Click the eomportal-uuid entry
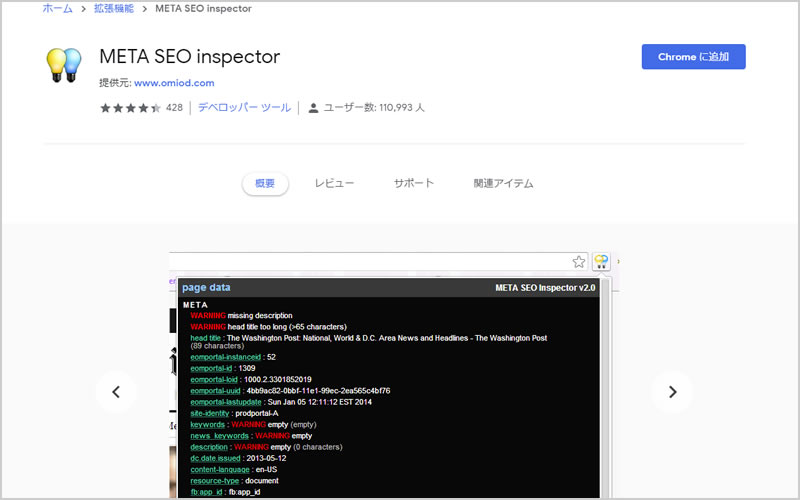Screen dimensions: 800x500 (290, 391)
